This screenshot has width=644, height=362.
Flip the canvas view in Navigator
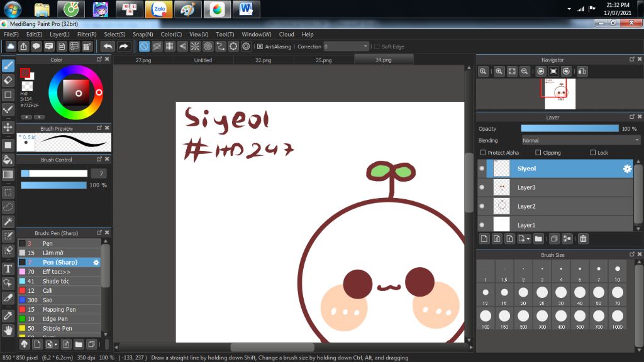[x=582, y=72]
